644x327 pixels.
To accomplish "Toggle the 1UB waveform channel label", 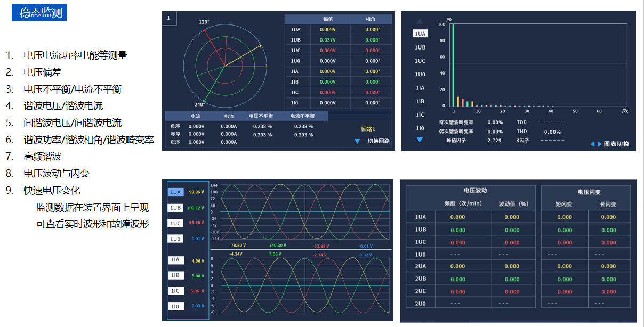I will [176, 208].
